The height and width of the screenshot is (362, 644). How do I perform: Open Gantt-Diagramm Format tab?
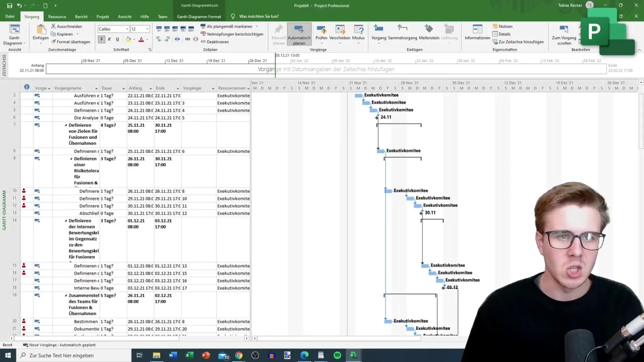point(199,16)
